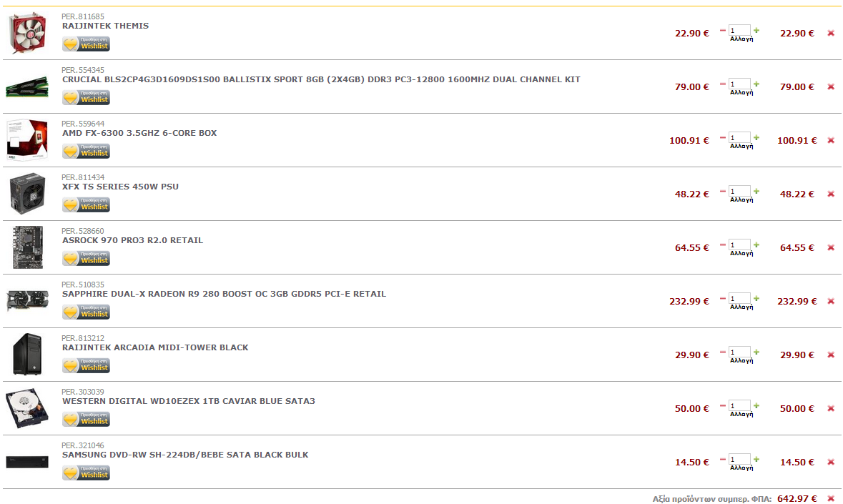This screenshot has height=504, width=843.
Task: Open ASRock motherboard thumbnail
Action: click(27, 247)
